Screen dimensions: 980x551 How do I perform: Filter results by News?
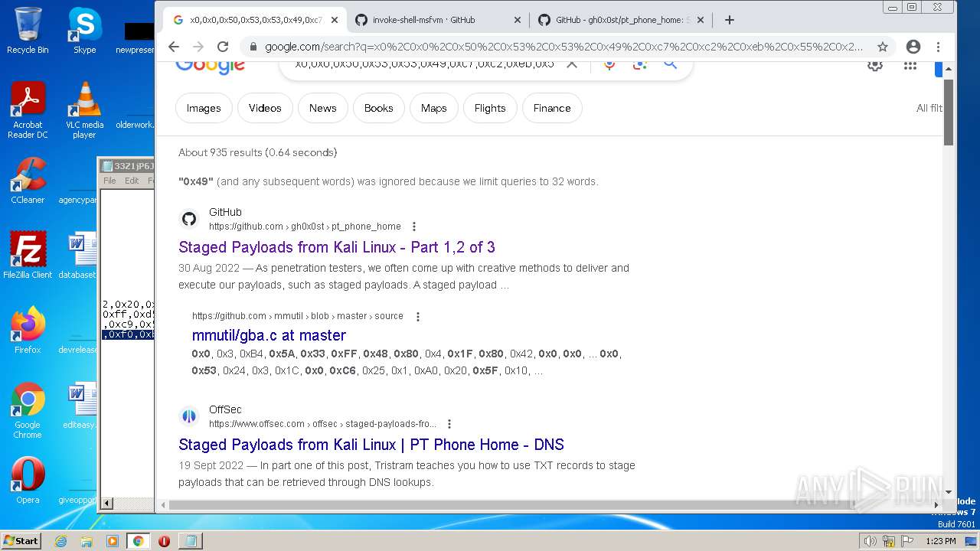[x=323, y=108]
